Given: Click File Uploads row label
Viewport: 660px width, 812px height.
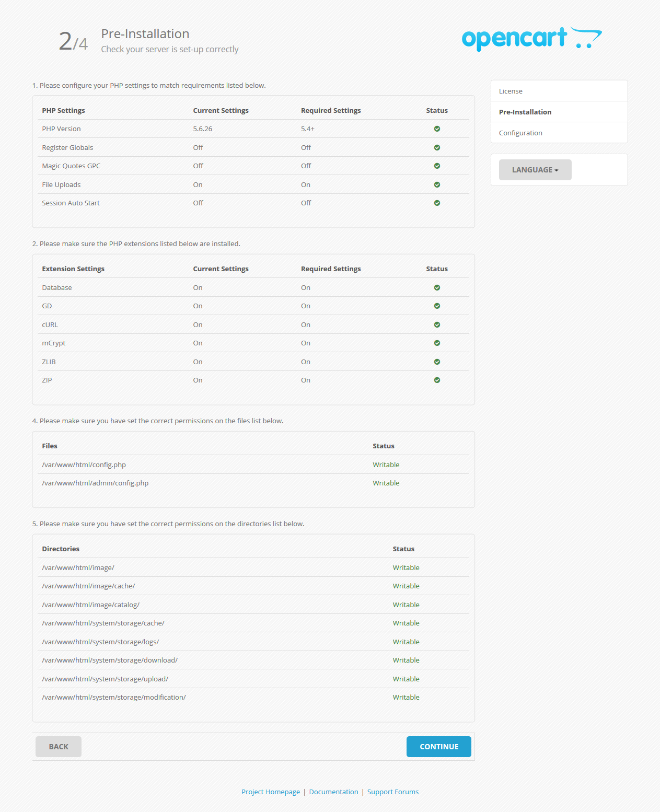Looking at the screenshot, I should 61,185.
